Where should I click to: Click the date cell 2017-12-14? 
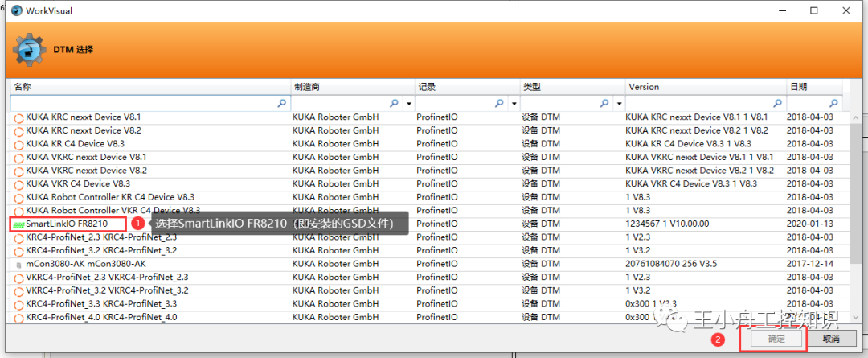810,265
